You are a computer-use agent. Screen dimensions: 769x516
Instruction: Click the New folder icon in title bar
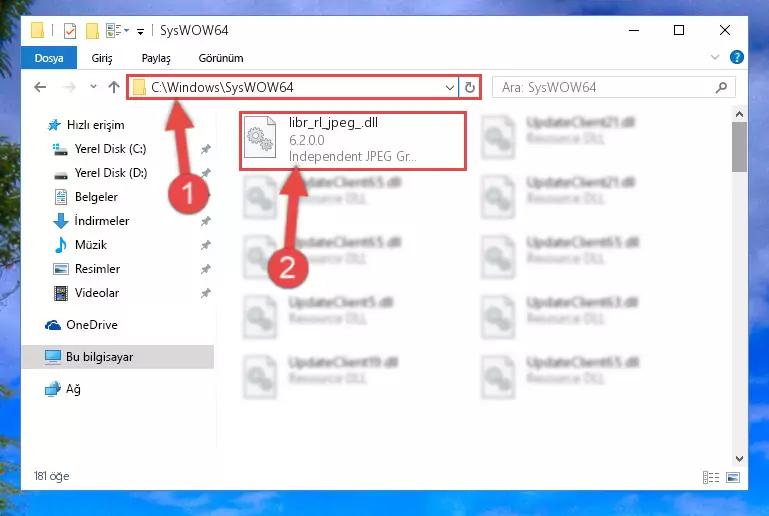92,30
